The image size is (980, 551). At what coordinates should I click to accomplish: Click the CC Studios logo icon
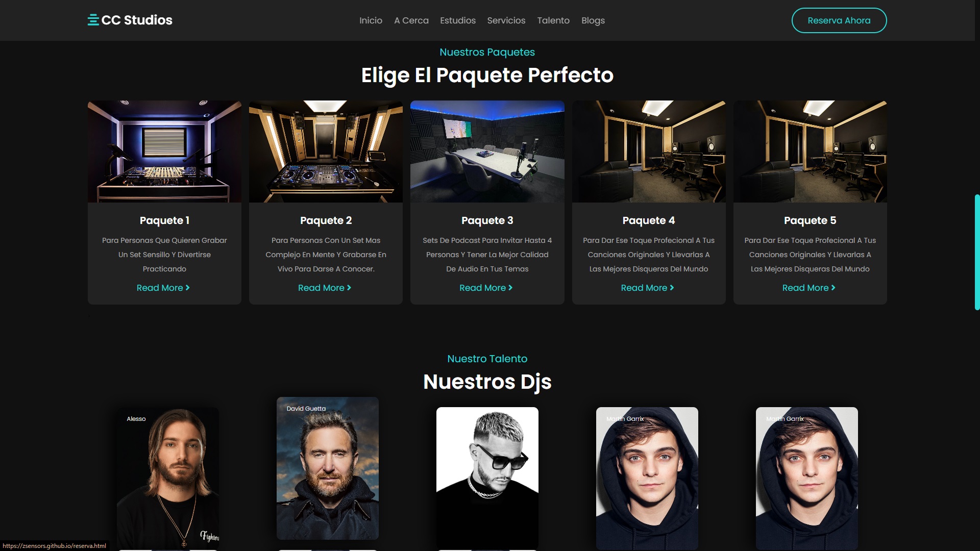pyautogui.click(x=93, y=20)
